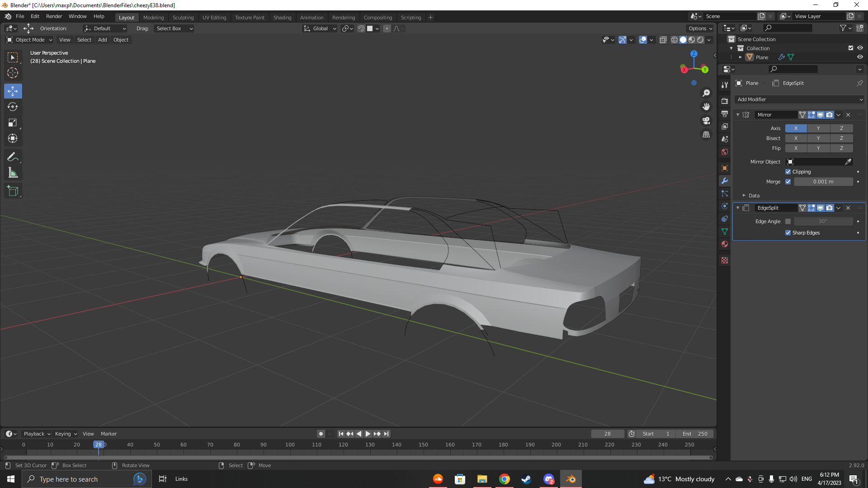Activate the Annotate tool
868x488 pixels.
tap(13, 157)
